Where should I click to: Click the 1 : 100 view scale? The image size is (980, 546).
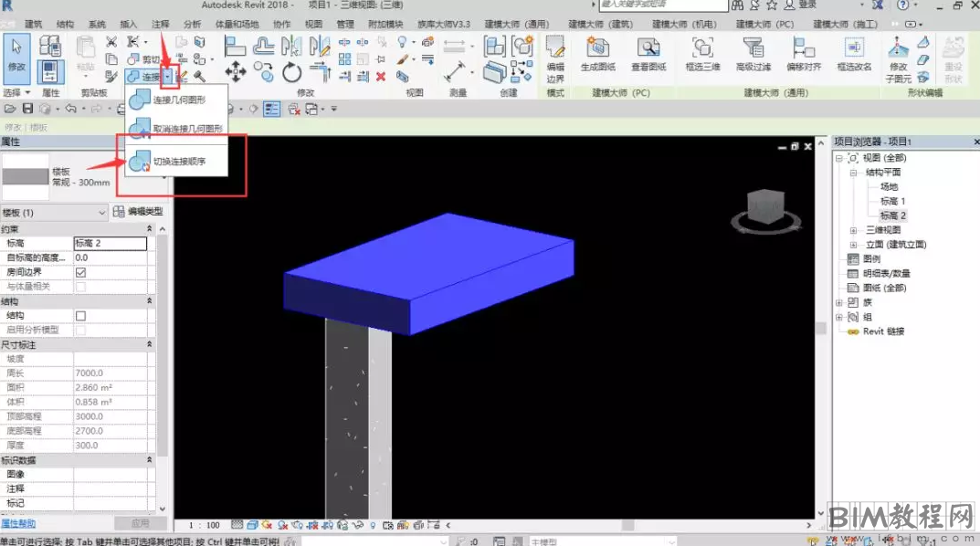[205, 525]
